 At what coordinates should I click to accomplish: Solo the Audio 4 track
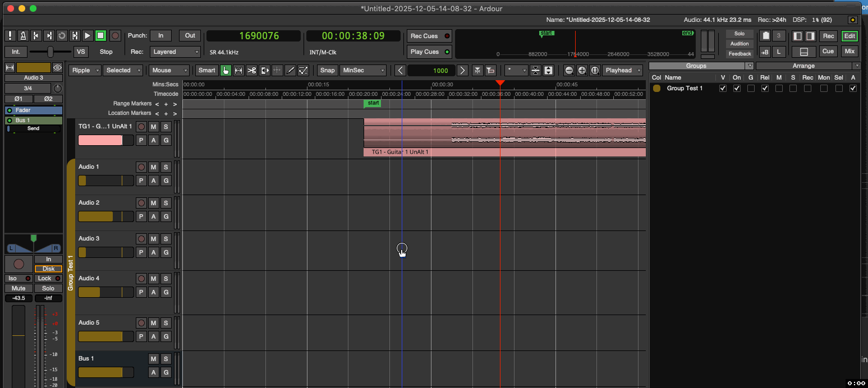166,279
